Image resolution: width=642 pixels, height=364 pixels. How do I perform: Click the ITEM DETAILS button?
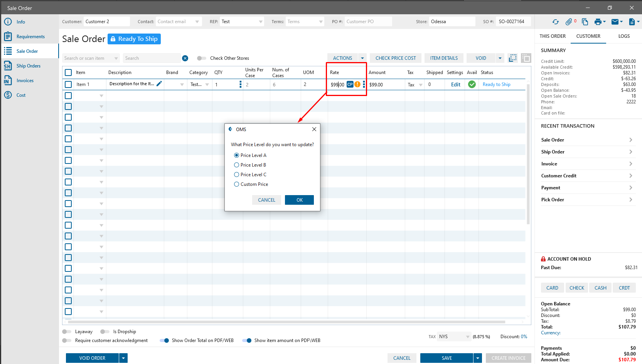pos(444,58)
